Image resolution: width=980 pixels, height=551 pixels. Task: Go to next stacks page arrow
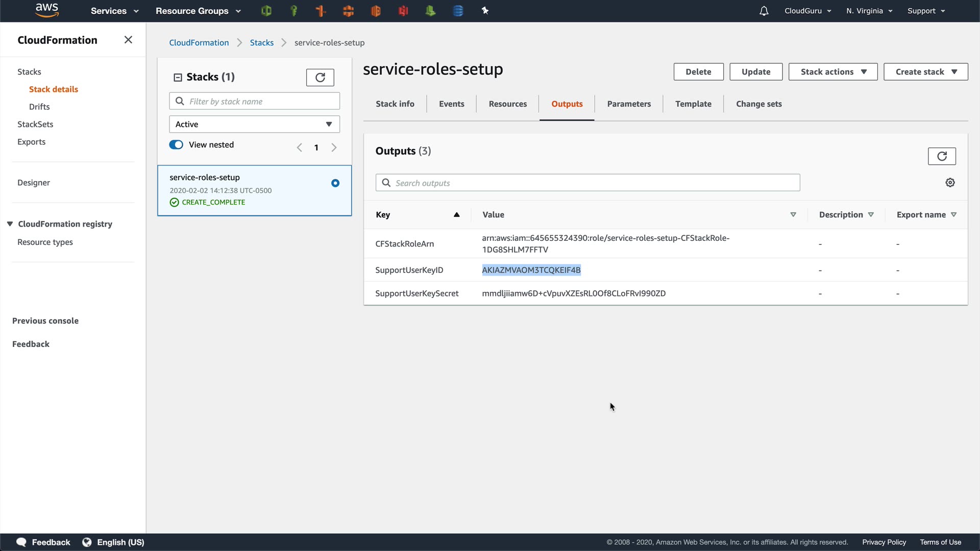pyautogui.click(x=334, y=147)
